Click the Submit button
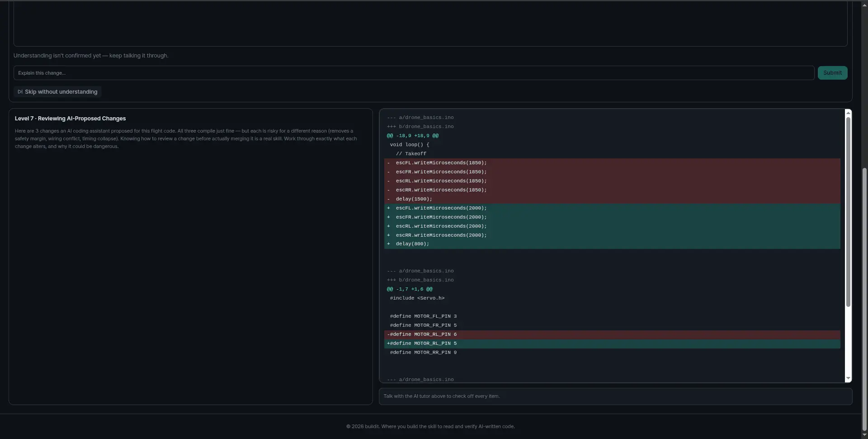 (x=832, y=73)
